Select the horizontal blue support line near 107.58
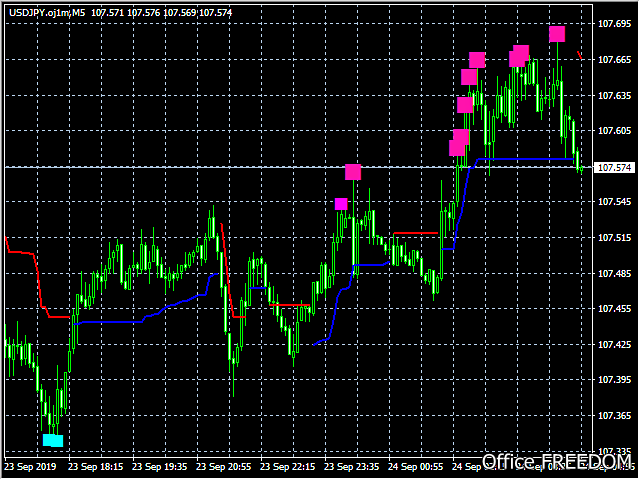 pyautogui.click(x=526, y=159)
